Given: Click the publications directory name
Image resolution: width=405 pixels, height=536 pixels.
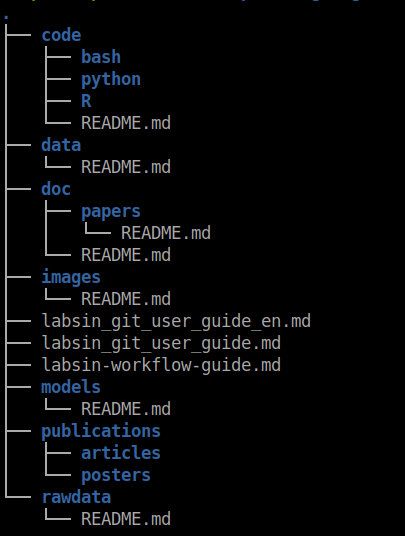Looking at the screenshot, I should [x=101, y=431].
